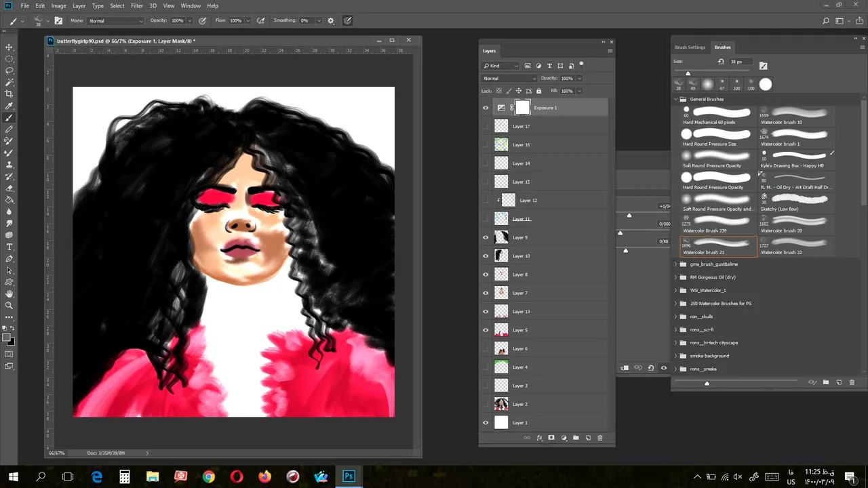Screen dimensions: 868x488
Task: Create new layer in Layers panel
Action: point(588,438)
